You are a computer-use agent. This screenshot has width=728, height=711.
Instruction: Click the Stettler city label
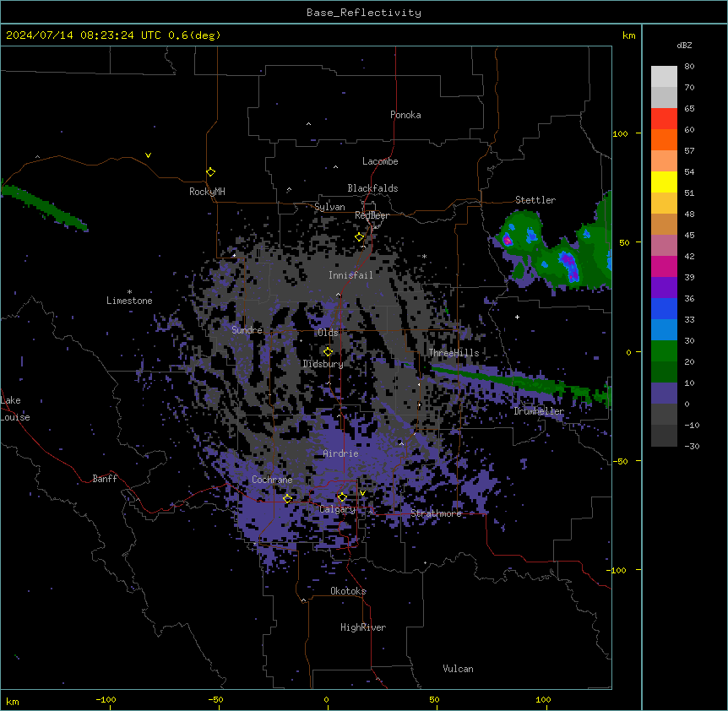click(x=535, y=200)
